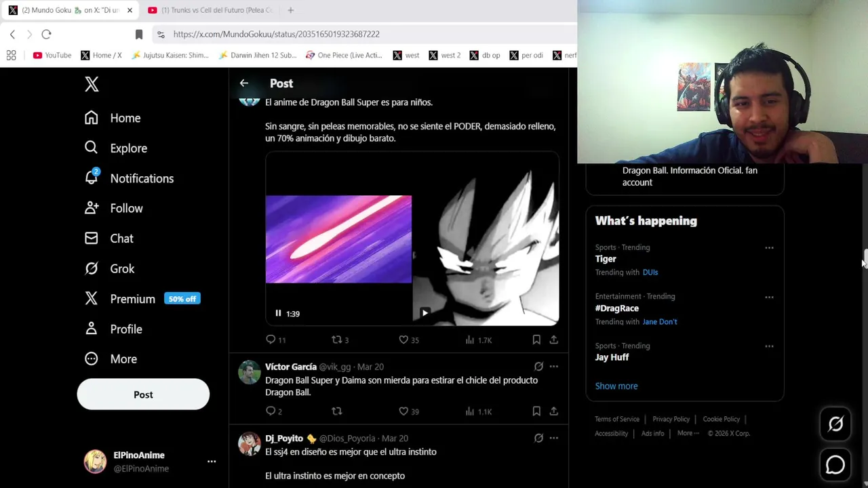
Task: Open Follow in the sidebar
Action: [113, 208]
